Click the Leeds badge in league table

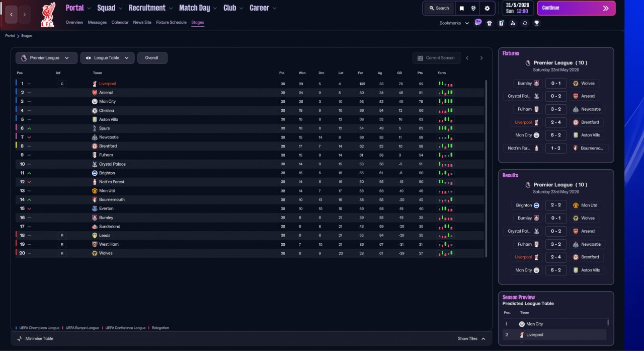95,235
